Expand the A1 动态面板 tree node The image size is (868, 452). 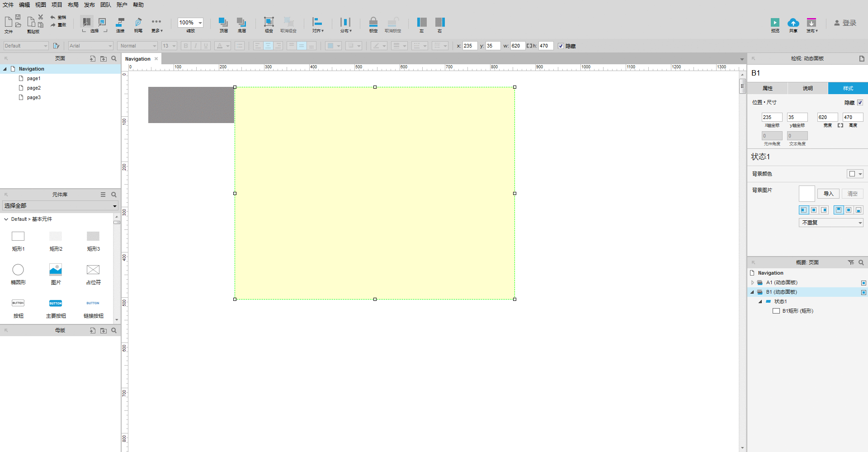coord(753,283)
